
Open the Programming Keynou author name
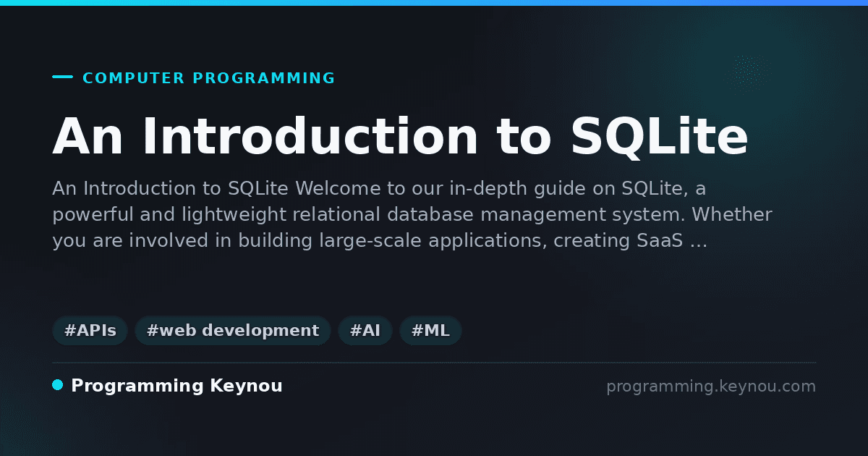click(x=176, y=386)
